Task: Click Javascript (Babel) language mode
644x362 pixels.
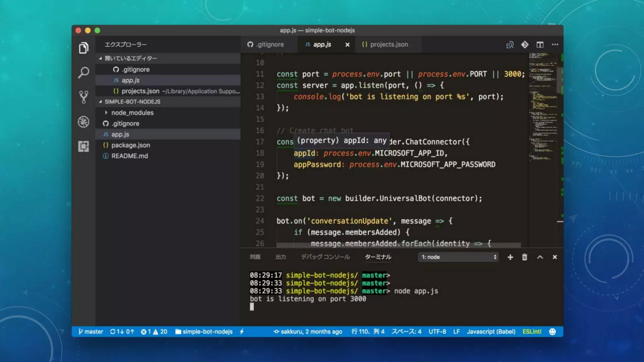Action: click(x=491, y=332)
